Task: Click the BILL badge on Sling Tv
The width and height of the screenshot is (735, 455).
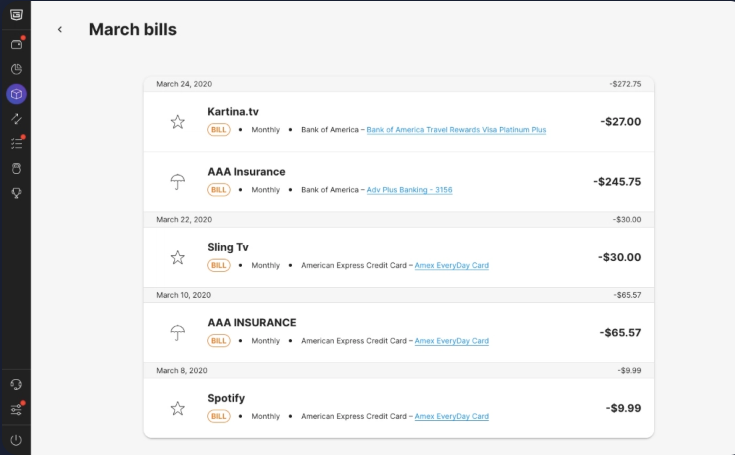Action: [x=219, y=265]
